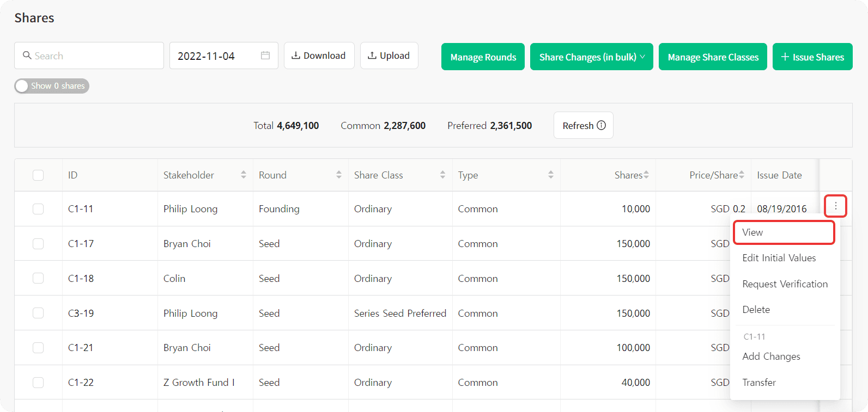
Task: Choose View from the row menu
Action: point(784,232)
